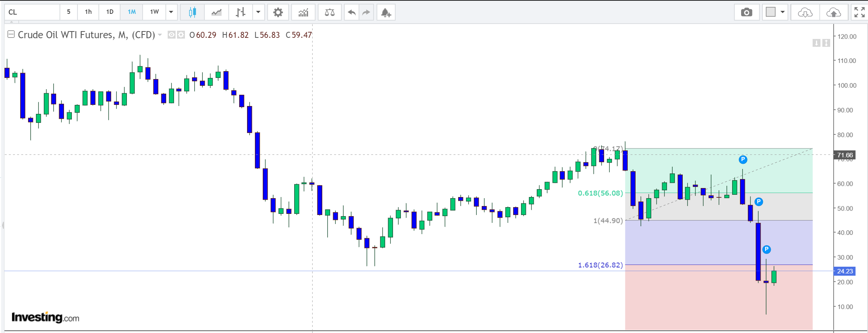The image size is (868, 333).
Task: Click the compare symbols scales icon
Action: click(329, 12)
